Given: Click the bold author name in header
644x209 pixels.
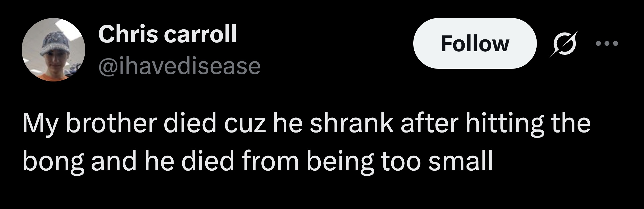Looking at the screenshot, I should coord(167,34).
